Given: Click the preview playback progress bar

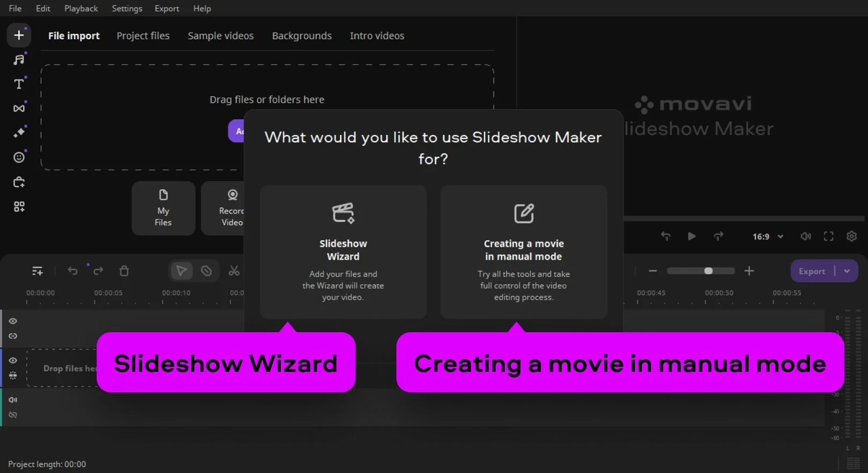Looking at the screenshot, I should point(744,219).
